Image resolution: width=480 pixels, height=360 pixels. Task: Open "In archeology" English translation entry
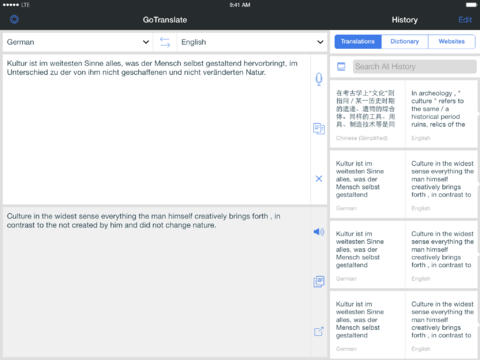[x=442, y=114]
